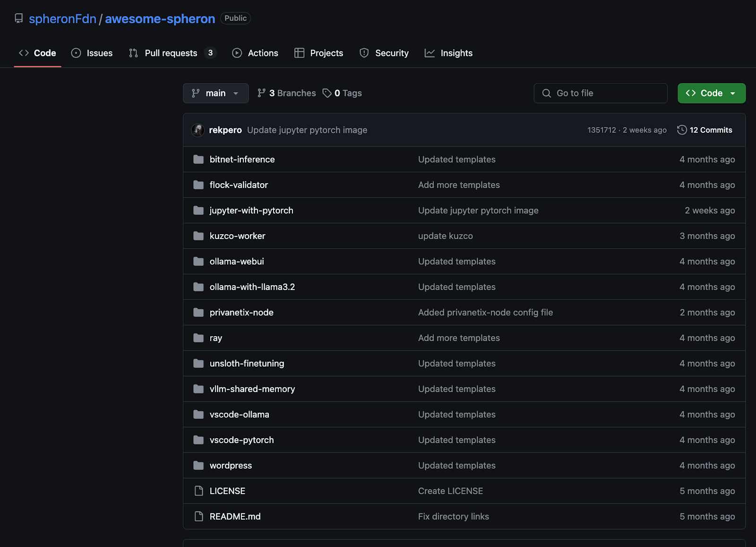The width and height of the screenshot is (756, 547).
Task: View the 3 Branches link
Action: 287,93
